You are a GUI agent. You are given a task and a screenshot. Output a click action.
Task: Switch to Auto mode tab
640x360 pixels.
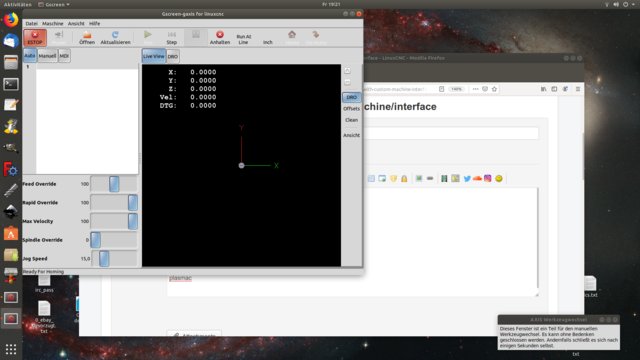tap(30, 56)
